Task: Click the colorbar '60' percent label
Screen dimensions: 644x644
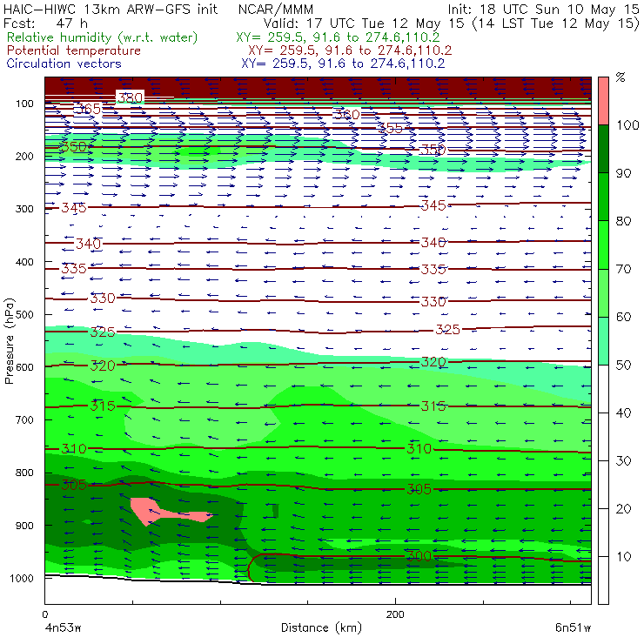Action: (x=623, y=317)
